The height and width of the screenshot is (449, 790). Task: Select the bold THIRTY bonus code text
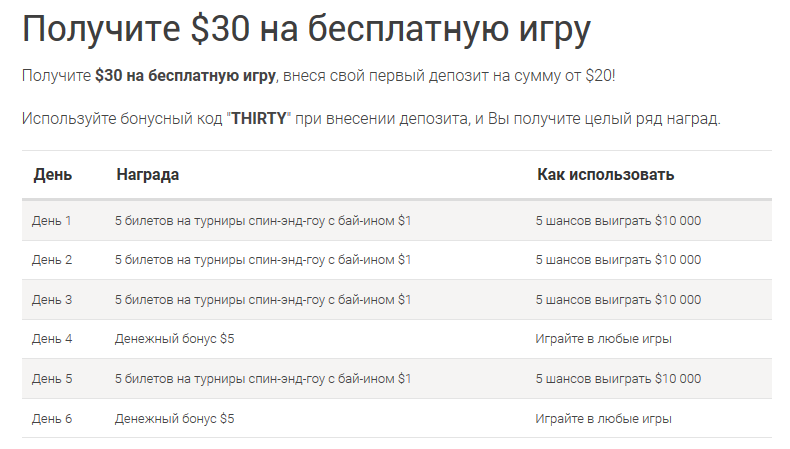258,118
